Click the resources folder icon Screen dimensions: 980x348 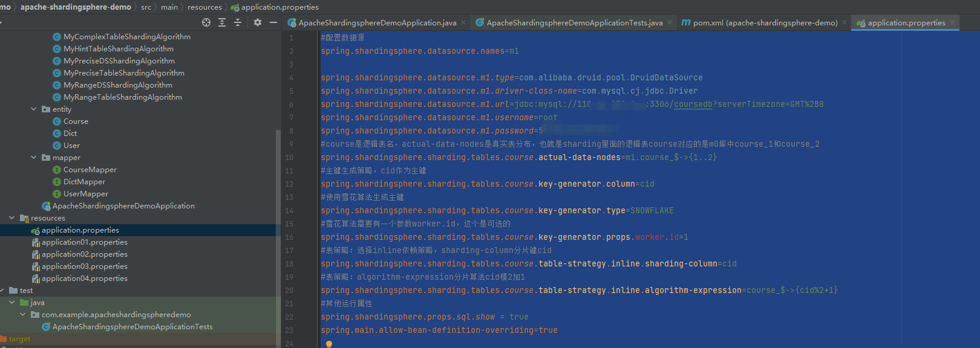24,218
